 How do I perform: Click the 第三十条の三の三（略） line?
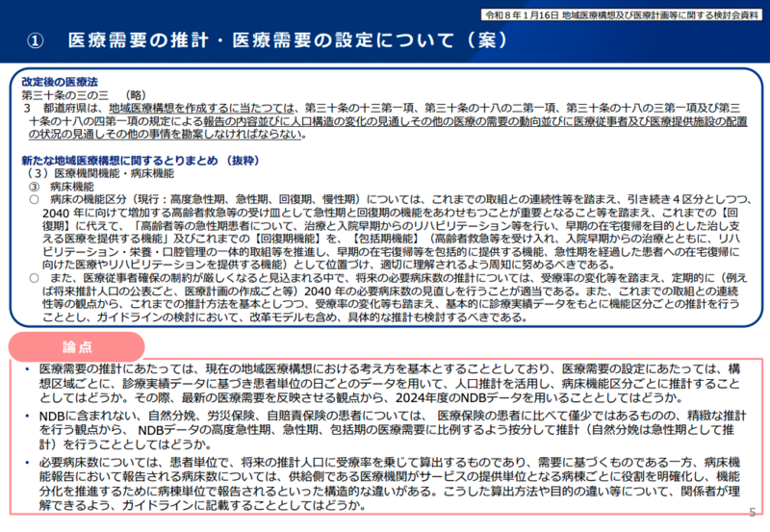tap(84, 96)
